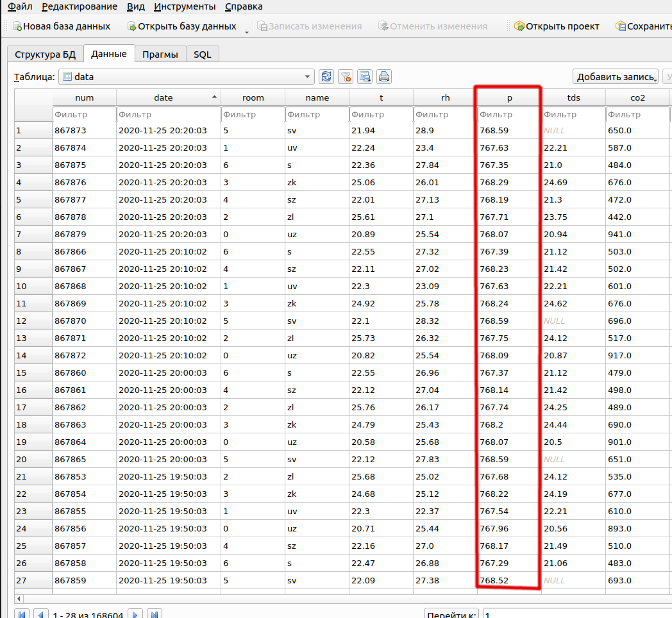The width and height of the screenshot is (672, 618).
Task: Click the horizontal scrollbar left arrow
Action: point(19,598)
